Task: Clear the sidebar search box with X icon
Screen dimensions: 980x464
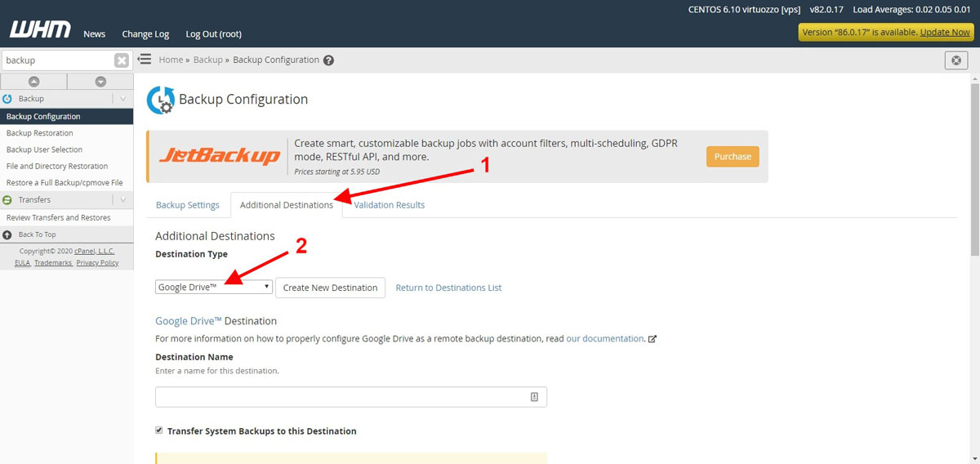Action: click(121, 60)
